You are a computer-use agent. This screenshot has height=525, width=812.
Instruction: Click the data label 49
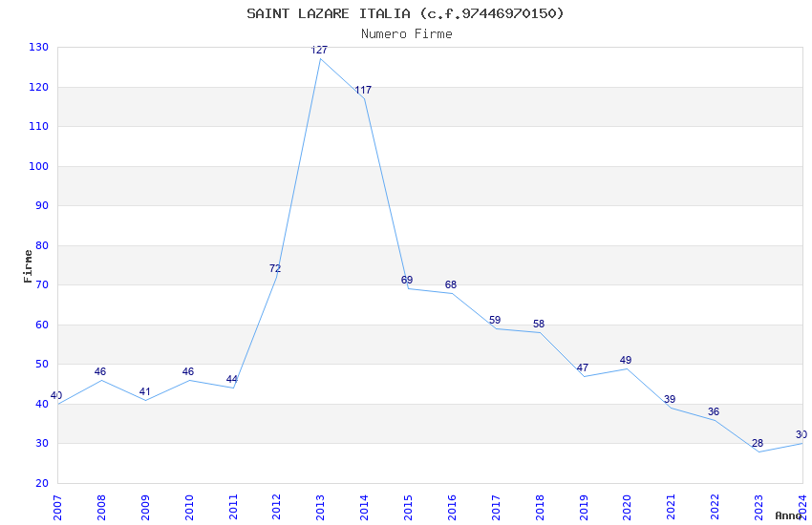coord(626,360)
